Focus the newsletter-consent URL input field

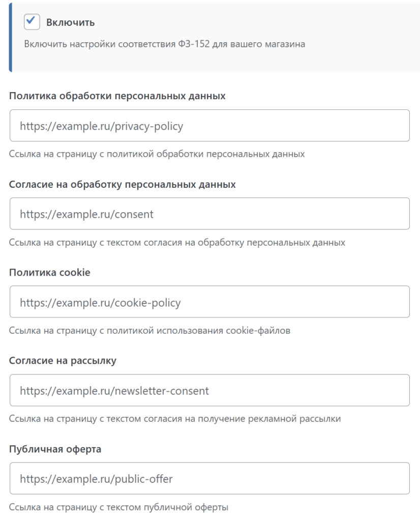point(209,390)
